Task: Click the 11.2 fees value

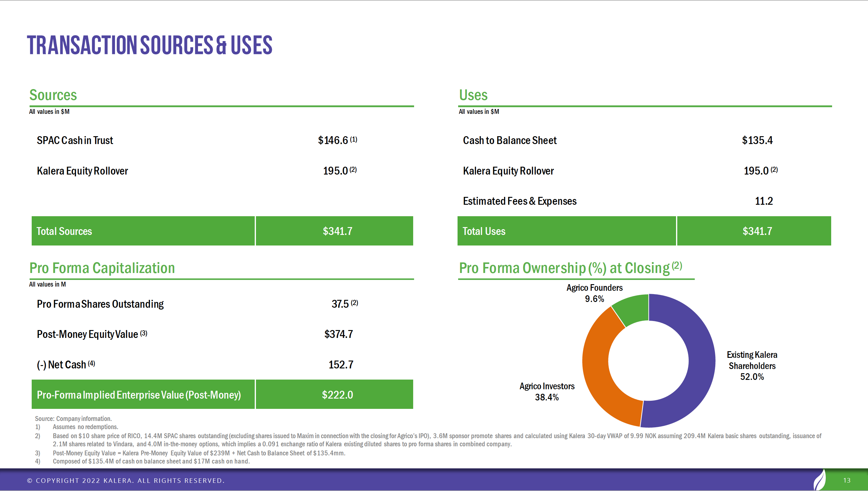Action: [x=764, y=201]
